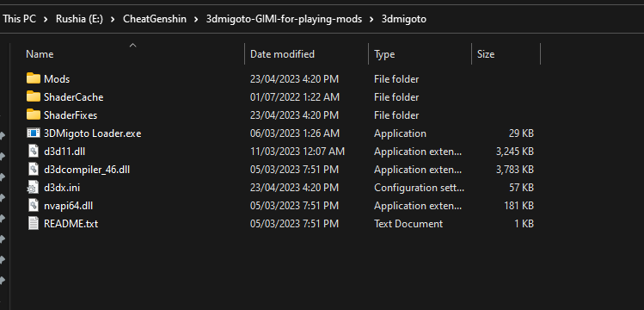Viewport: 644px width, 310px height.
Task: Toggle sort direction arrow above Name column
Action: pyautogui.click(x=132, y=46)
